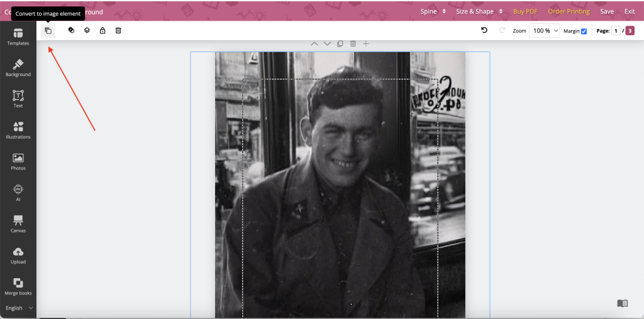Duplicate the page with the copy icon
The image size is (644, 319).
[340, 44]
